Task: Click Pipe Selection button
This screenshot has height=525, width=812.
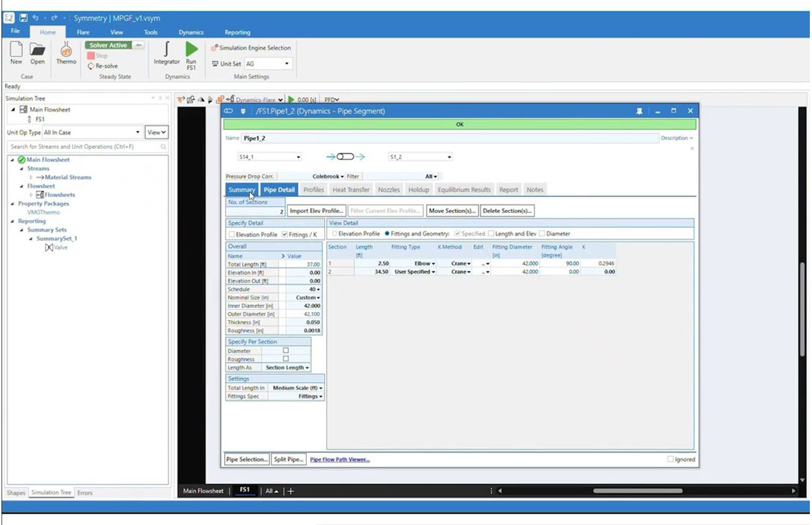Action: pyautogui.click(x=247, y=459)
